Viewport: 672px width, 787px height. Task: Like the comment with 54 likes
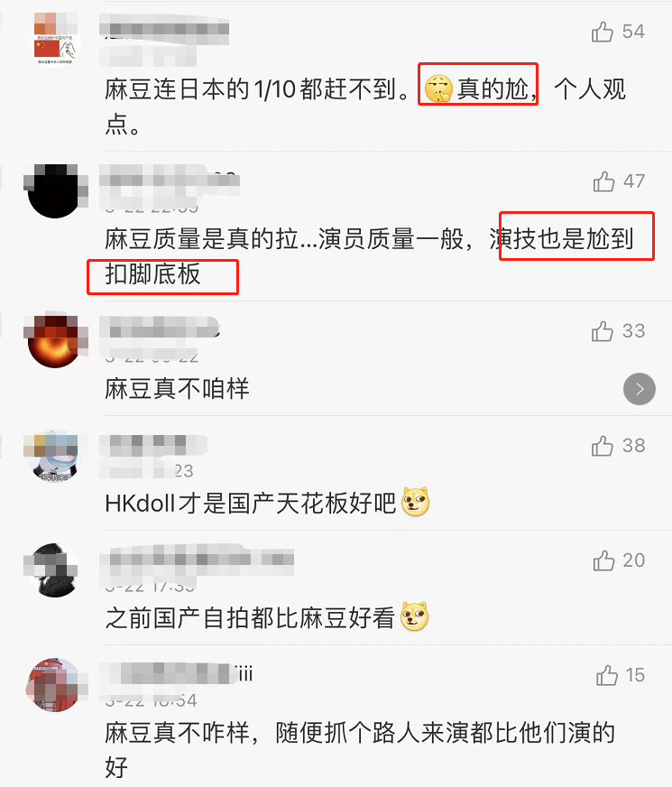coord(603,32)
